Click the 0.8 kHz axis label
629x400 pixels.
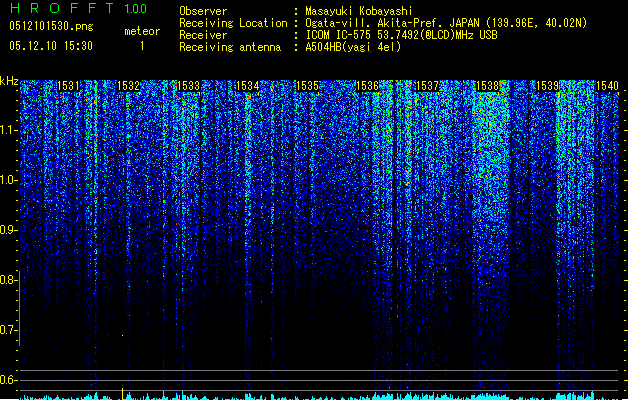pyautogui.click(x=8, y=280)
